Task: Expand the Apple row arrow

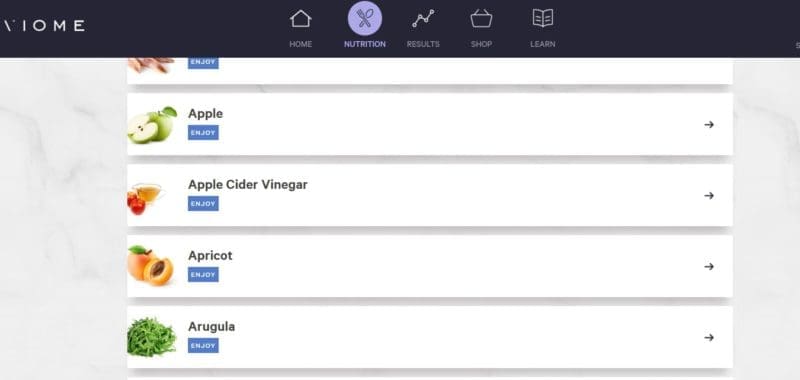Action: pos(709,124)
